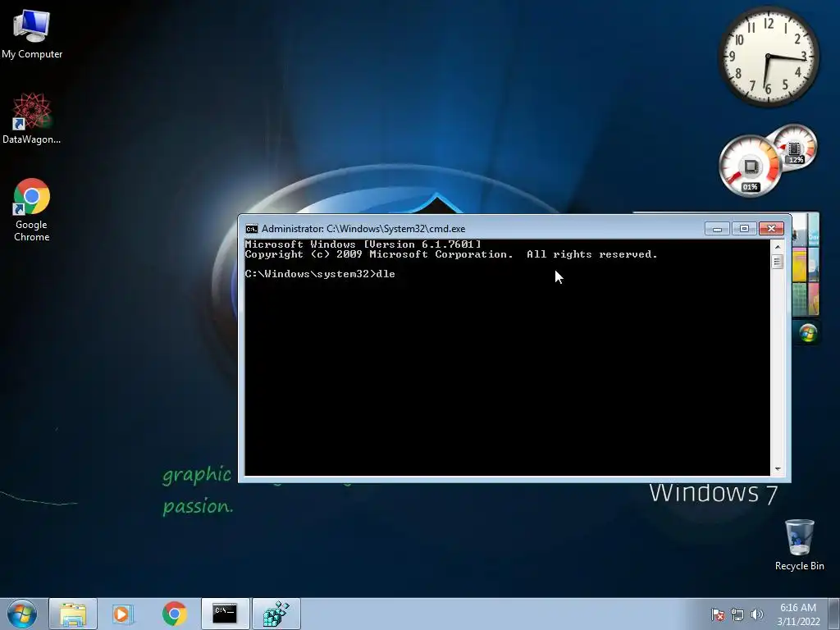Open the volume speaker tray icon
Screen dimensions: 840x630
coord(756,614)
